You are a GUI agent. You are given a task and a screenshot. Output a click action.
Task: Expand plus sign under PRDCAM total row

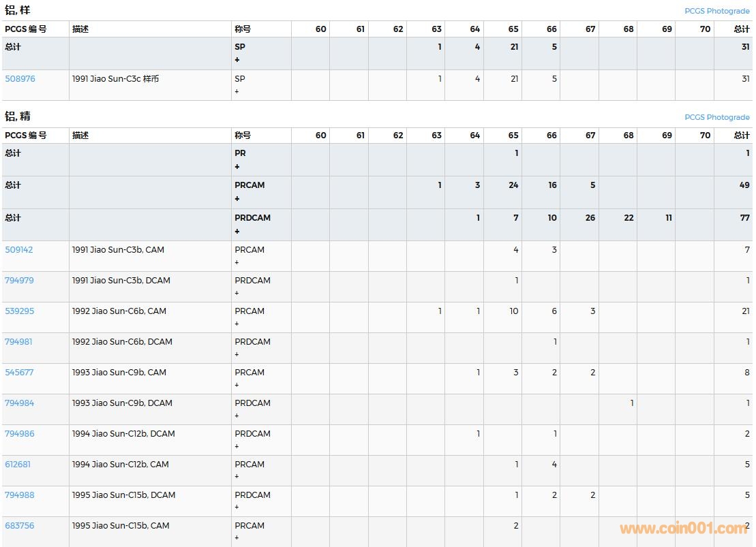click(x=237, y=232)
